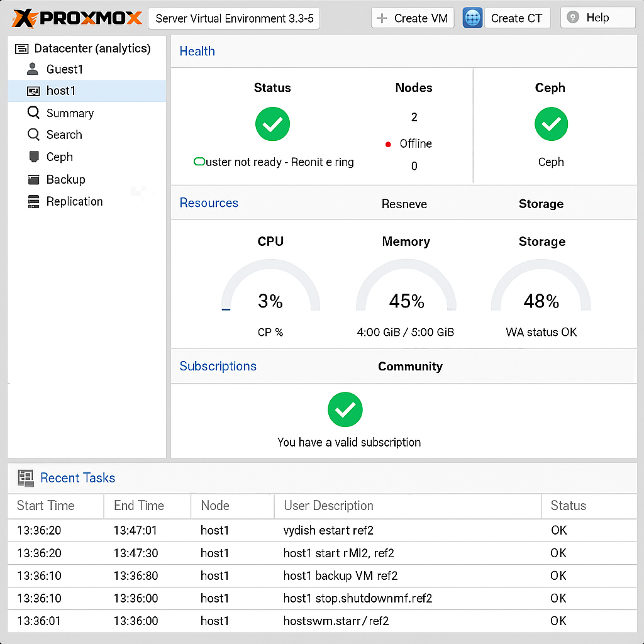The width and height of the screenshot is (644, 644).
Task: Click the valid subscription checkmark
Action: point(345,409)
